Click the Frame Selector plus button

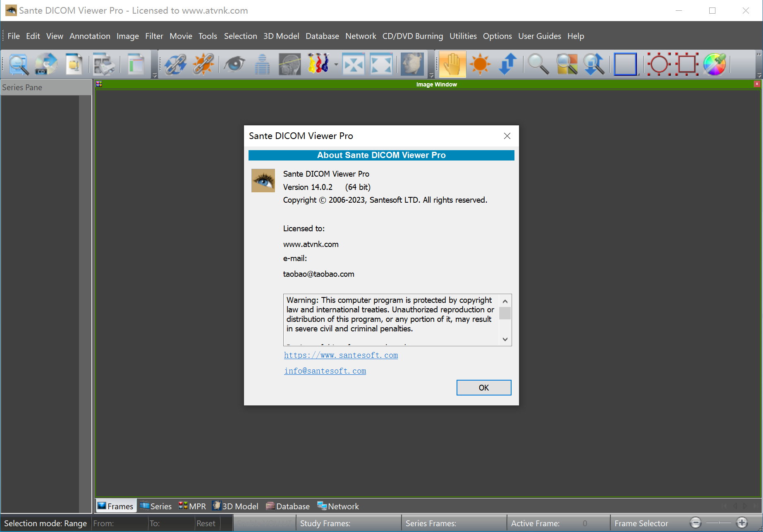[742, 523]
